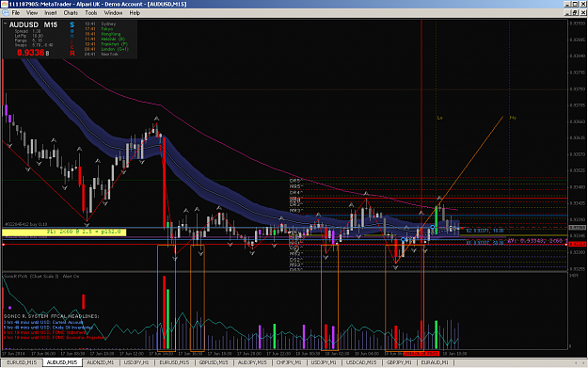Open the Insert menu
The height and width of the screenshot is (368, 588).
pyautogui.click(x=51, y=13)
